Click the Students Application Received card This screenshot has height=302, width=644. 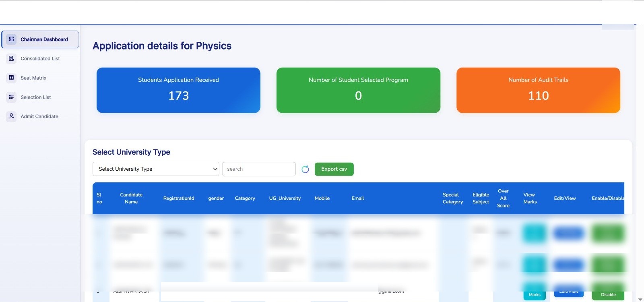pos(178,90)
